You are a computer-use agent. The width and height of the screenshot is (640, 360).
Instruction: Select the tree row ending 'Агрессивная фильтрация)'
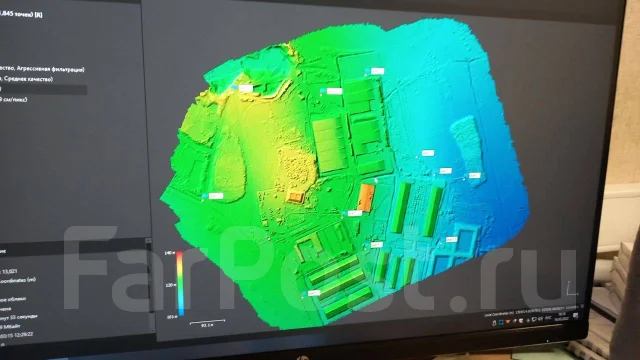(41, 69)
